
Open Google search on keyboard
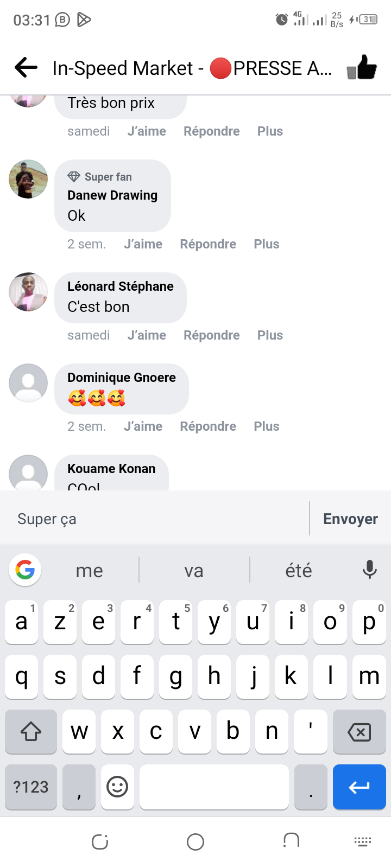point(25,570)
